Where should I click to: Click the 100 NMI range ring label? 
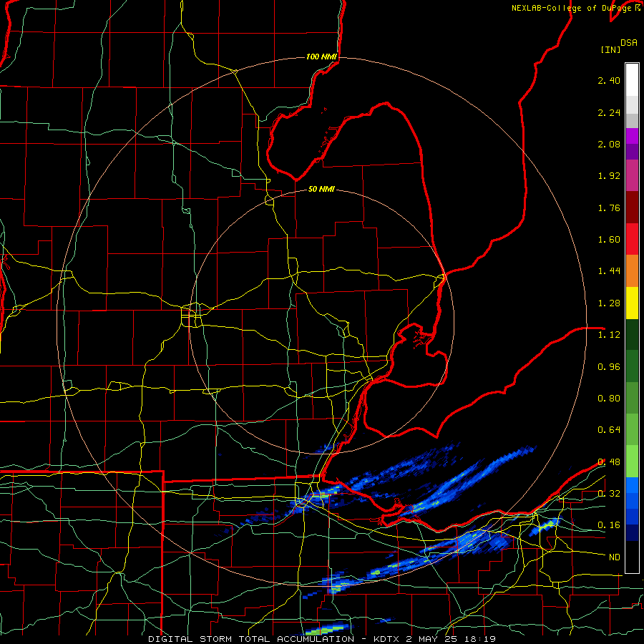tap(321, 57)
